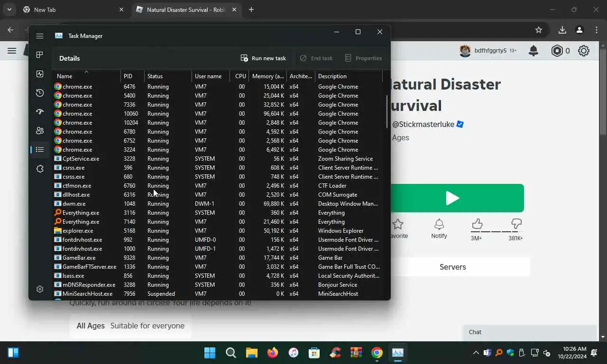Click End task button

[x=316, y=58]
